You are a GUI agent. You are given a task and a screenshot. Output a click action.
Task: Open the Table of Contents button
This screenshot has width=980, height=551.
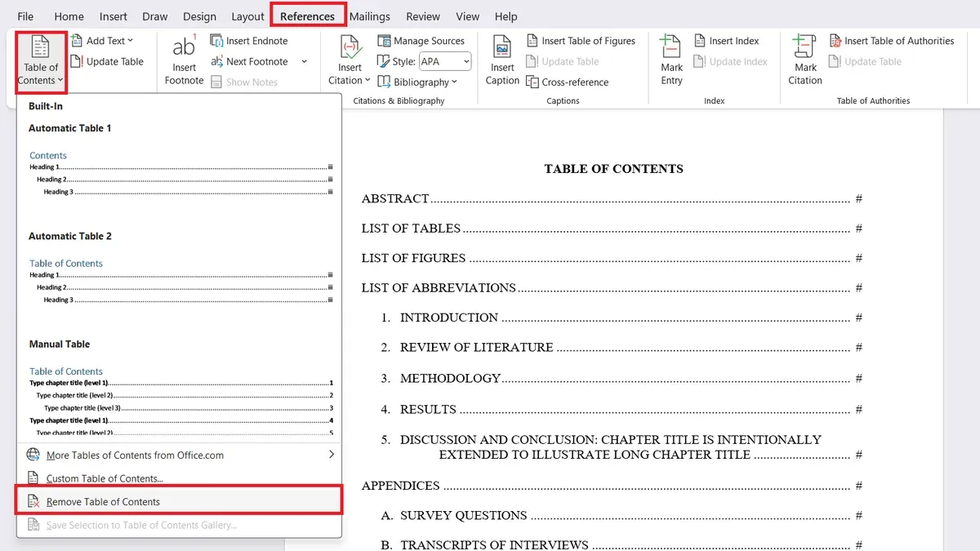tap(40, 61)
